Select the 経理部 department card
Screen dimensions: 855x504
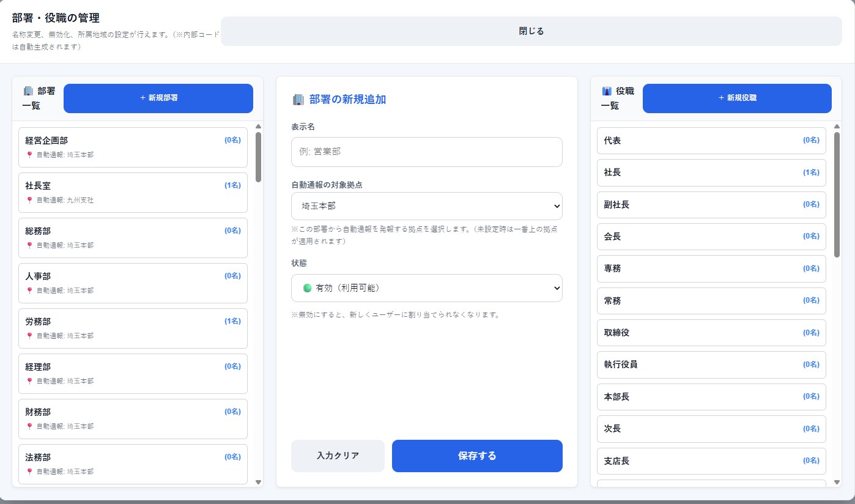[133, 374]
